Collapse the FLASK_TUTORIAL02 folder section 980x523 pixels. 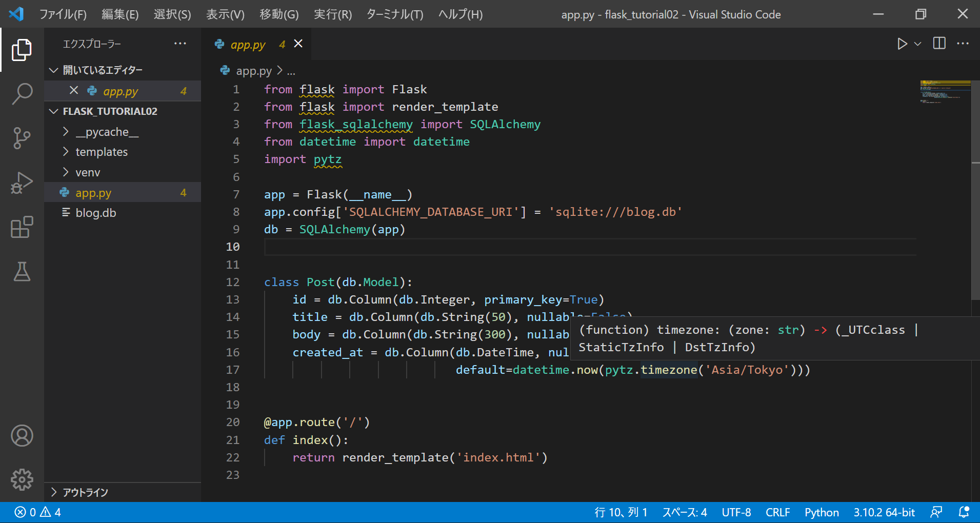click(x=53, y=111)
